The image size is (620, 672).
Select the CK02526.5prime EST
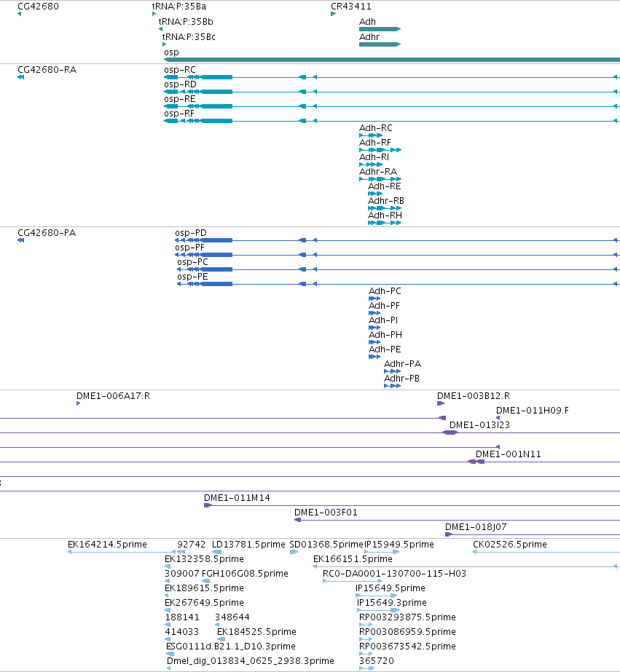[546, 552]
